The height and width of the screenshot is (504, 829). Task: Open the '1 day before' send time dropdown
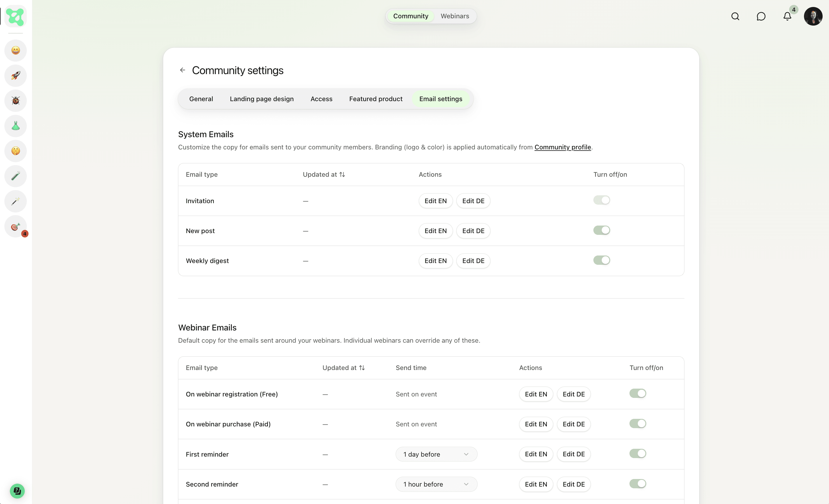click(x=436, y=454)
